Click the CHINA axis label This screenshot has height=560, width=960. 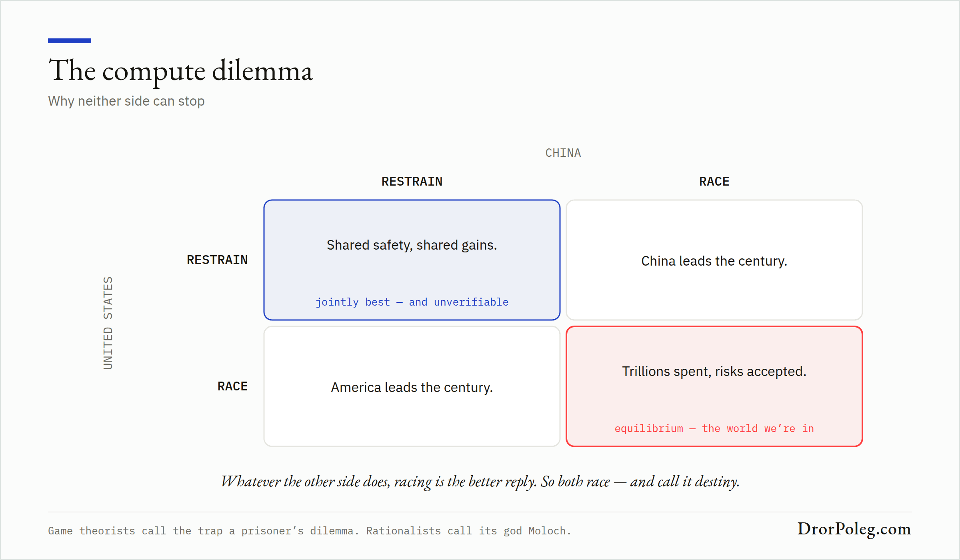click(x=563, y=153)
